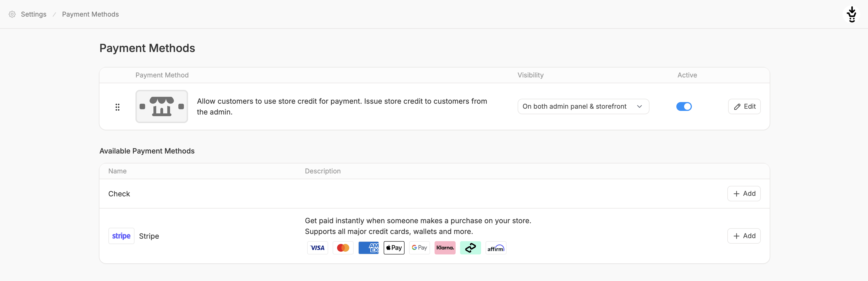Click the 'Description' column header

point(323,171)
